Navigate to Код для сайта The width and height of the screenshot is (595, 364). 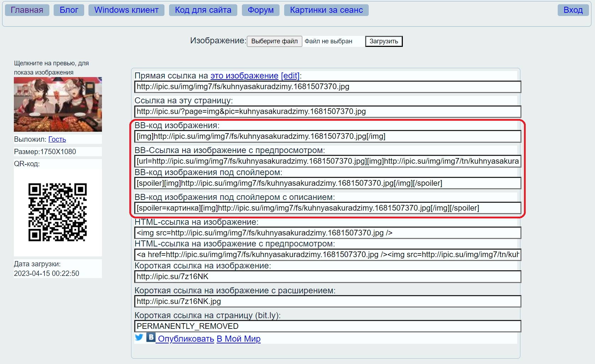[x=203, y=10]
